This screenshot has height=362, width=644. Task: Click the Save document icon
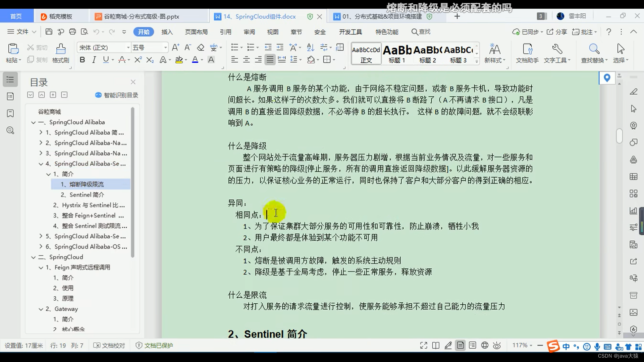49,32
